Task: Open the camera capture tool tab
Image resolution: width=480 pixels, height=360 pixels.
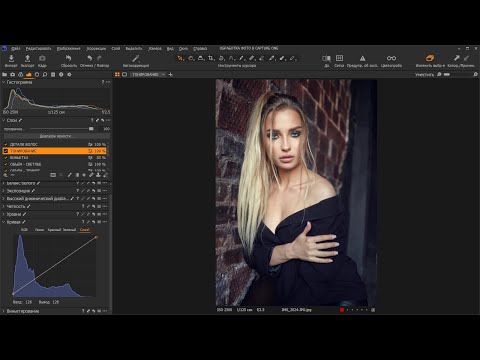Action: pyautogui.click(x=13, y=75)
